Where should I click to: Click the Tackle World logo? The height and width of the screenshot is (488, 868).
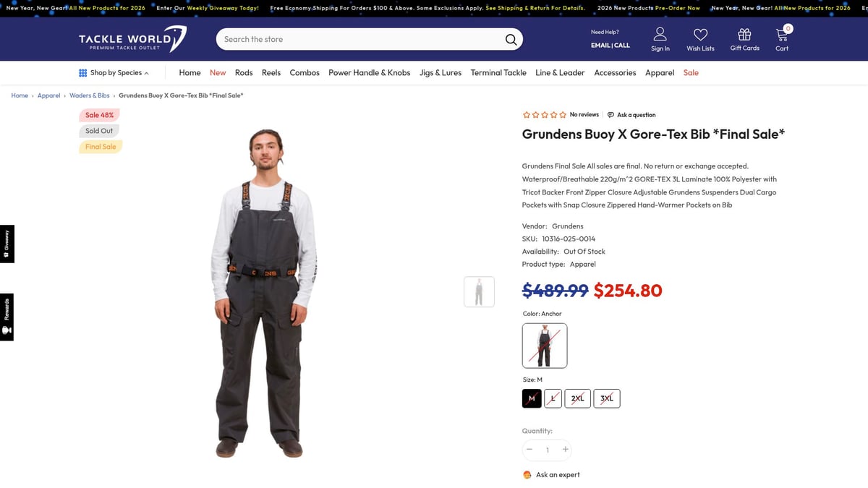coord(132,39)
